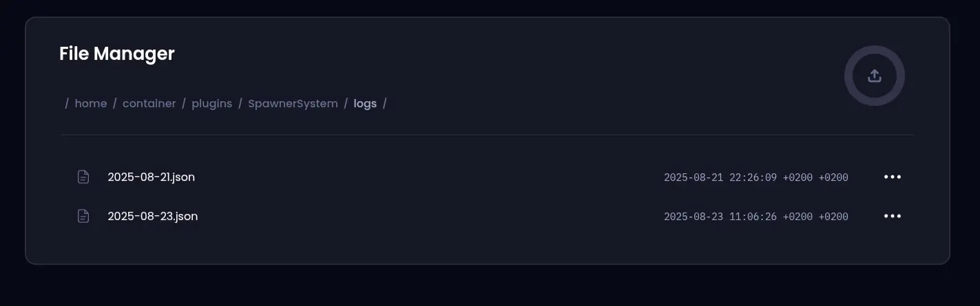Open the 2025-08-23.json log file

coord(152,217)
